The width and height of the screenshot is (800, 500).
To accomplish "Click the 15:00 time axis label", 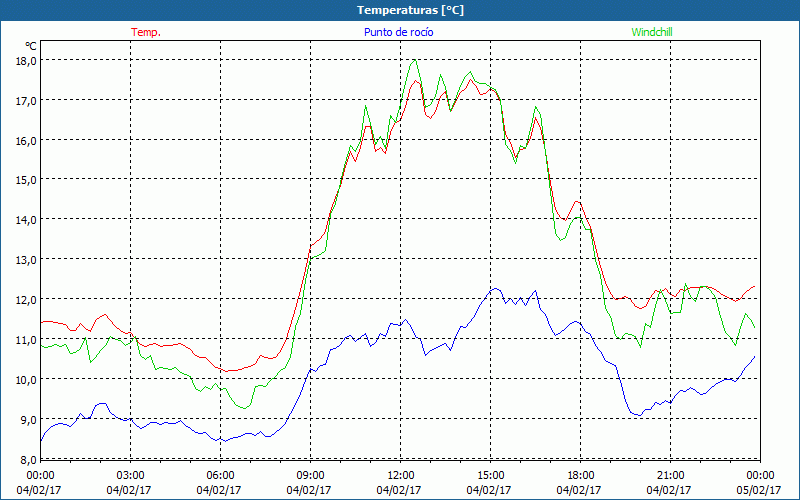I will (x=490, y=475).
